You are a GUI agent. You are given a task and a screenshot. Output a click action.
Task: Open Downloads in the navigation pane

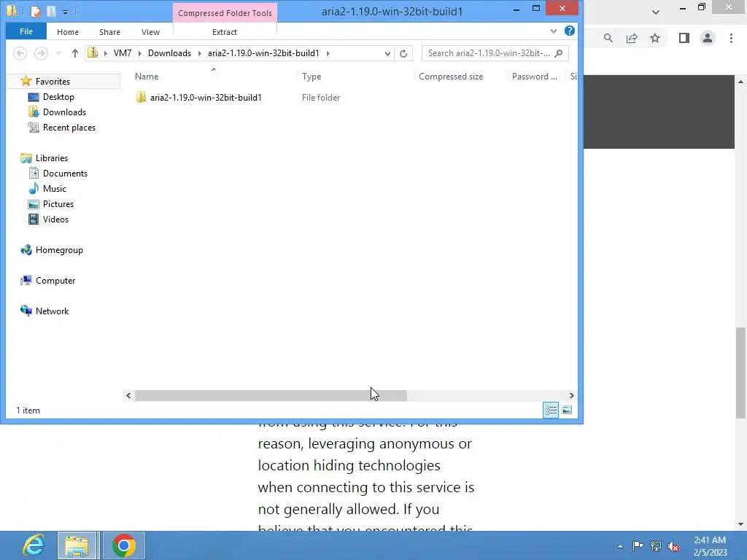(64, 112)
